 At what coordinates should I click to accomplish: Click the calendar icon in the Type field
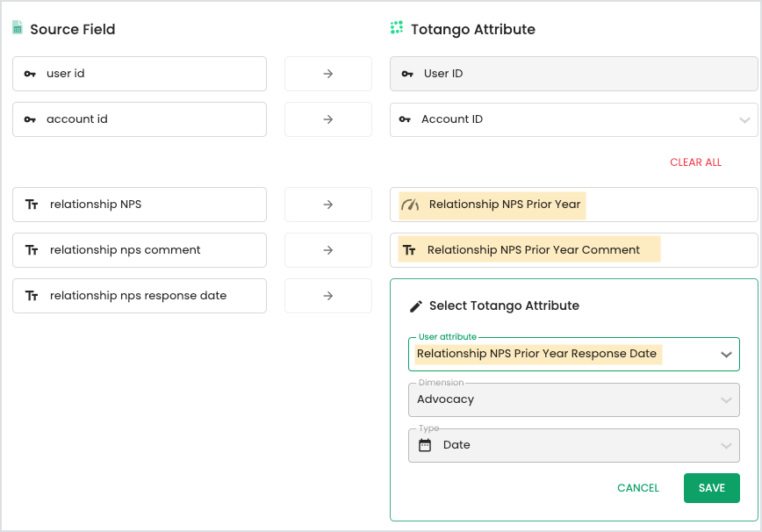(425, 445)
